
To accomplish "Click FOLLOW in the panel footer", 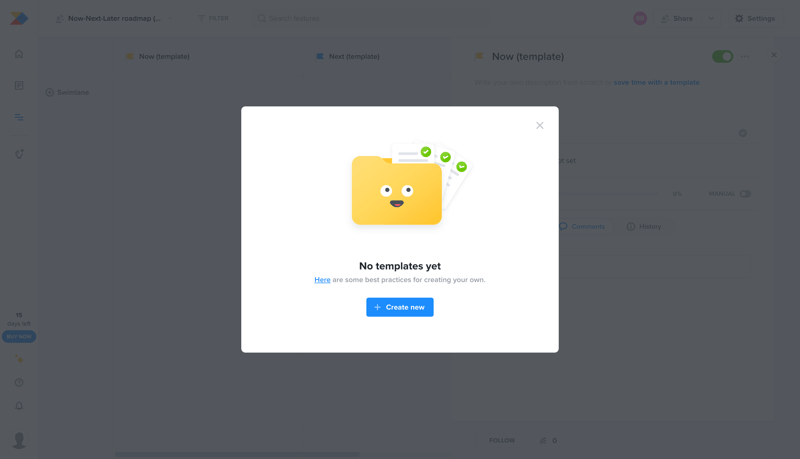I will coord(502,440).
